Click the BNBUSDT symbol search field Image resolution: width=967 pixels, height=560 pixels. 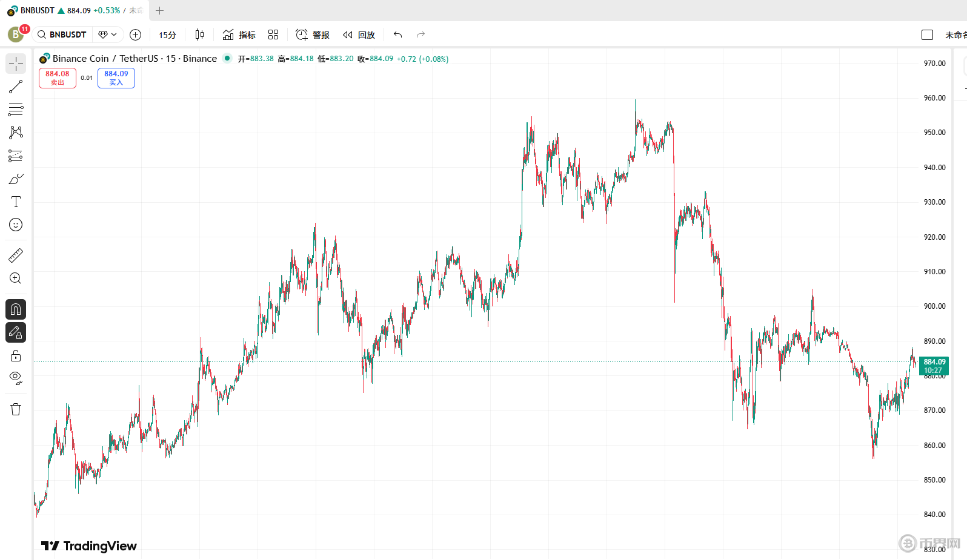click(62, 35)
